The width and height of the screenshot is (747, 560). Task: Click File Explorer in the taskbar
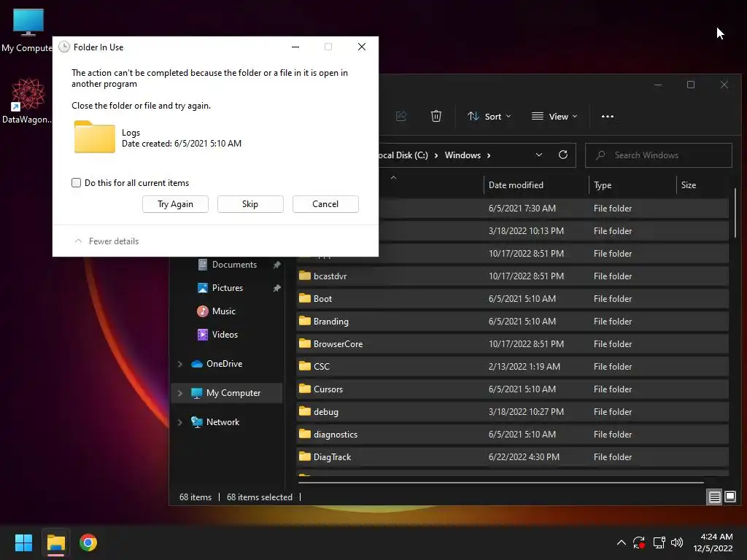(55, 542)
